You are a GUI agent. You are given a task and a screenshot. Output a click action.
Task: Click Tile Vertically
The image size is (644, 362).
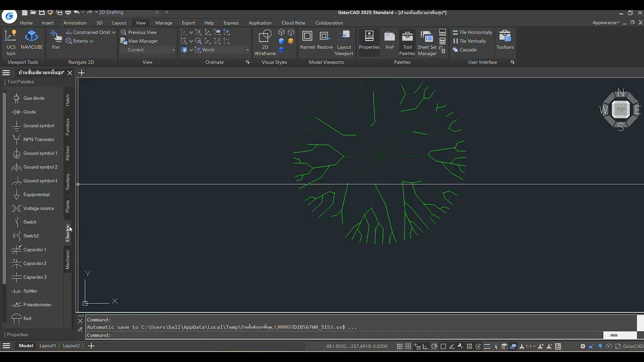pos(469,41)
